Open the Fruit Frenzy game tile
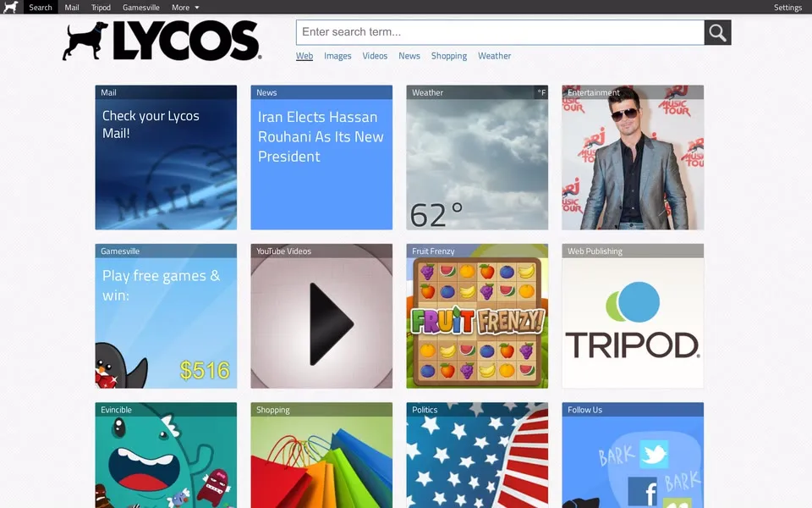This screenshot has width=812, height=508. pos(477,316)
